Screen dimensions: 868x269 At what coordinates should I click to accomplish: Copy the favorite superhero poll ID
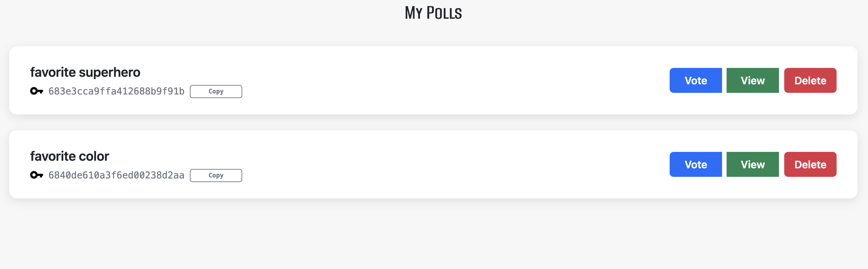pos(216,91)
